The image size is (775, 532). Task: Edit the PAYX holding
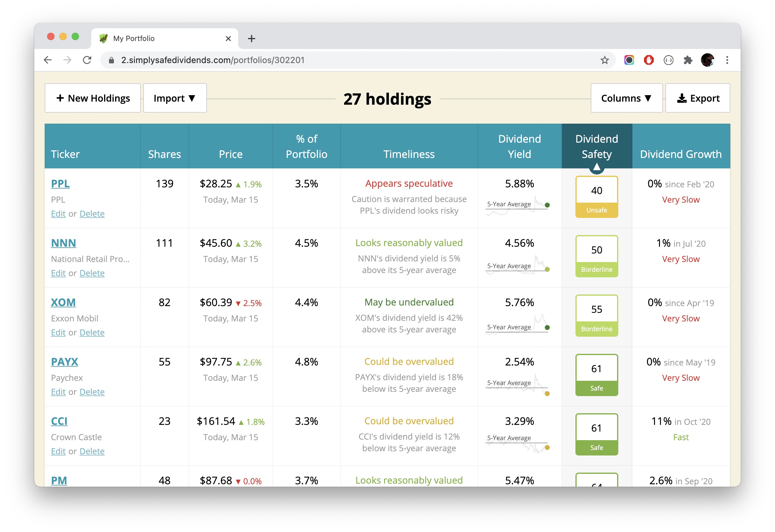click(58, 392)
